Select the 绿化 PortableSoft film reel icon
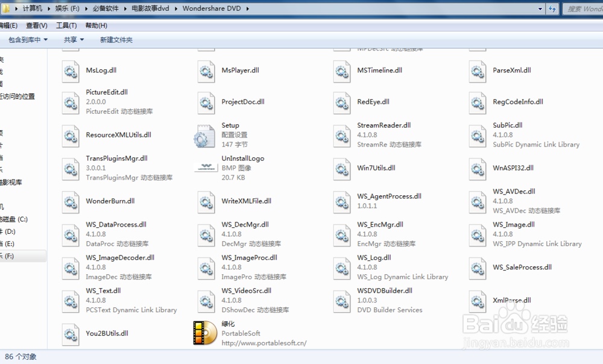Viewport: 603px width, 364px height. point(205,333)
